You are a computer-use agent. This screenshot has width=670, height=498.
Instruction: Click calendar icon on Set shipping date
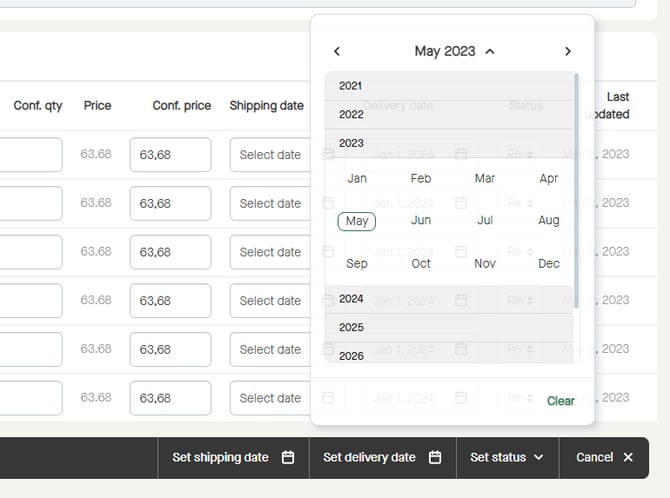[288, 457]
